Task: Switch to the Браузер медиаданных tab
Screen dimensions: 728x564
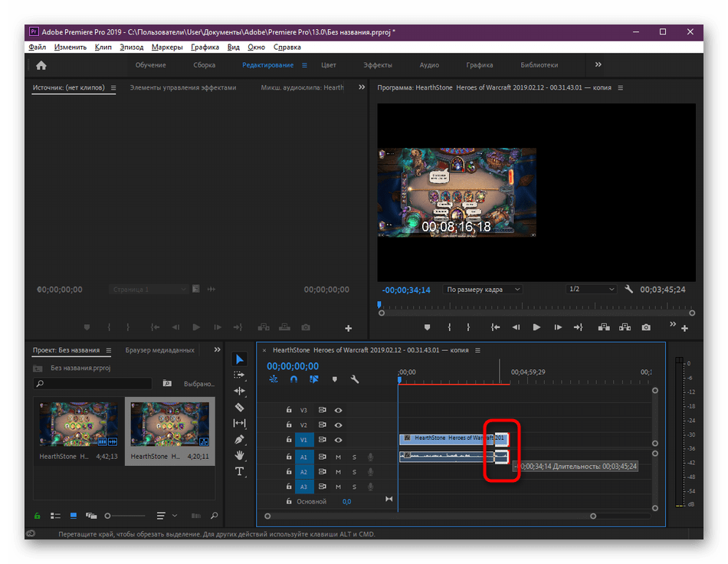Action: (159, 350)
